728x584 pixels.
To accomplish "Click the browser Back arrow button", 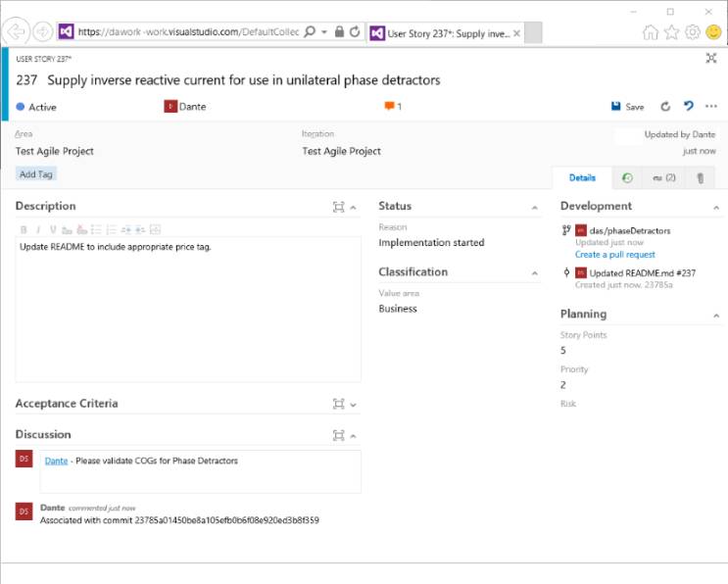I will point(16,31).
